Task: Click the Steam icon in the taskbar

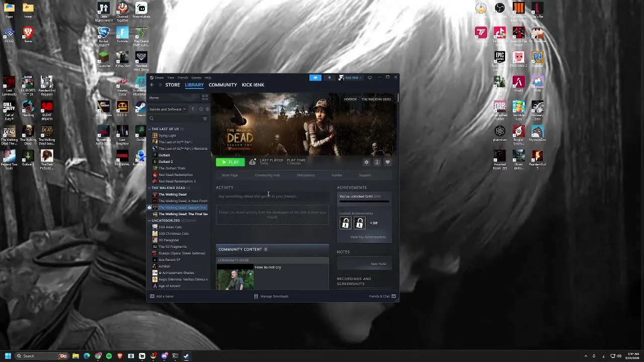Action: (186, 356)
